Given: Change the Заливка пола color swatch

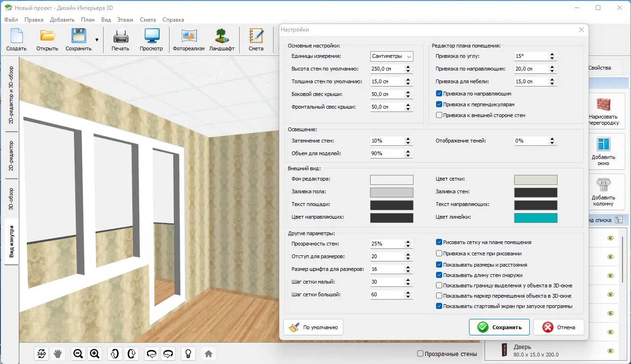Looking at the screenshot, I should coord(392,192).
